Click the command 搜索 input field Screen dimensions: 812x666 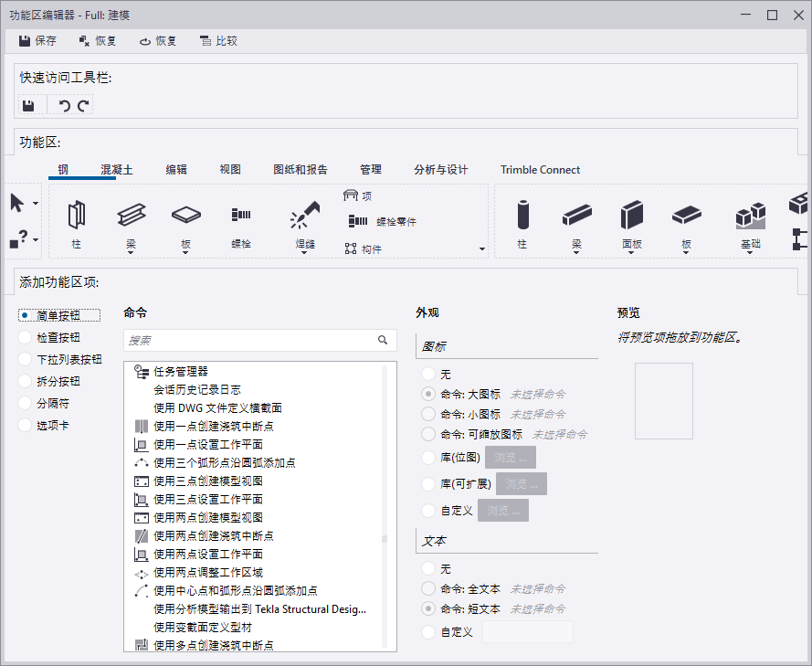coord(250,341)
